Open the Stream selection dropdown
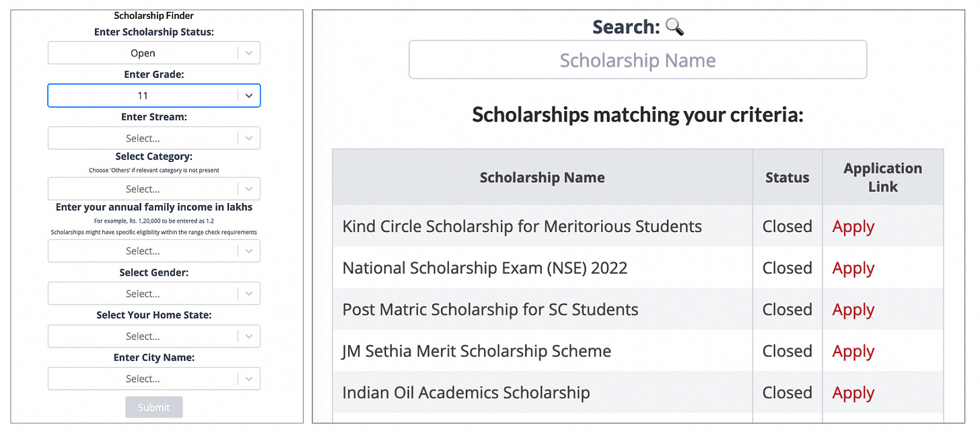Image resolution: width=980 pixels, height=433 pixels. [x=153, y=139]
